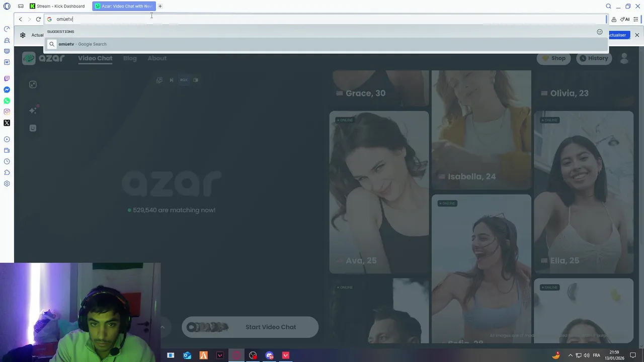
Task: Open the player icon in the sidebar
Action: click(7, 139)
